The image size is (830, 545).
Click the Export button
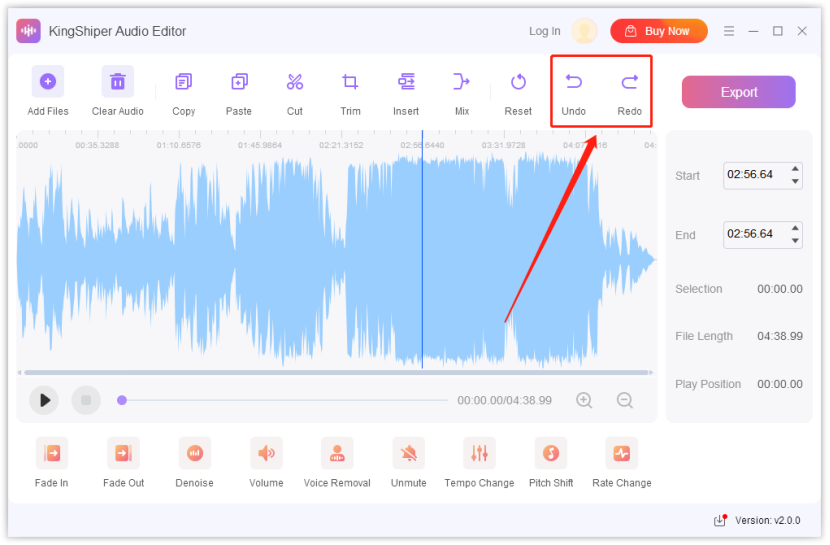coord(738,92)
